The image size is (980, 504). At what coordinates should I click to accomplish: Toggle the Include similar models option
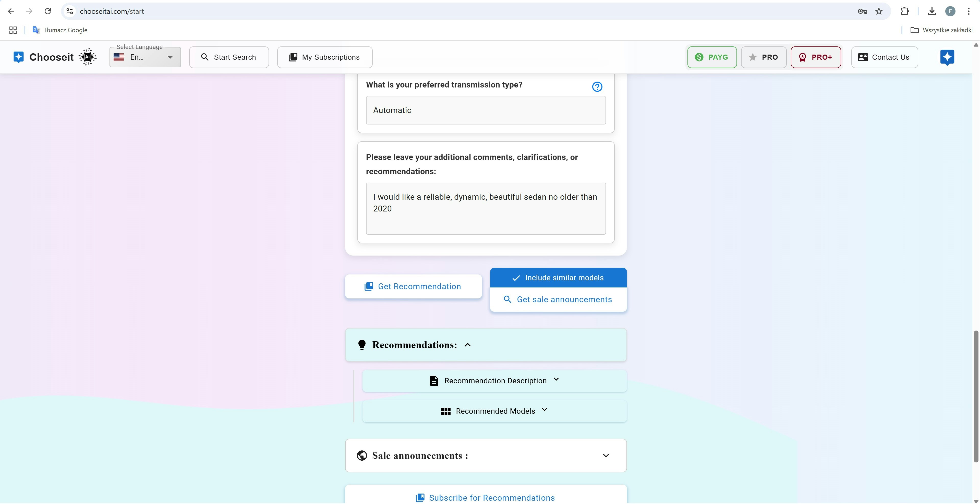coord(558,278)
